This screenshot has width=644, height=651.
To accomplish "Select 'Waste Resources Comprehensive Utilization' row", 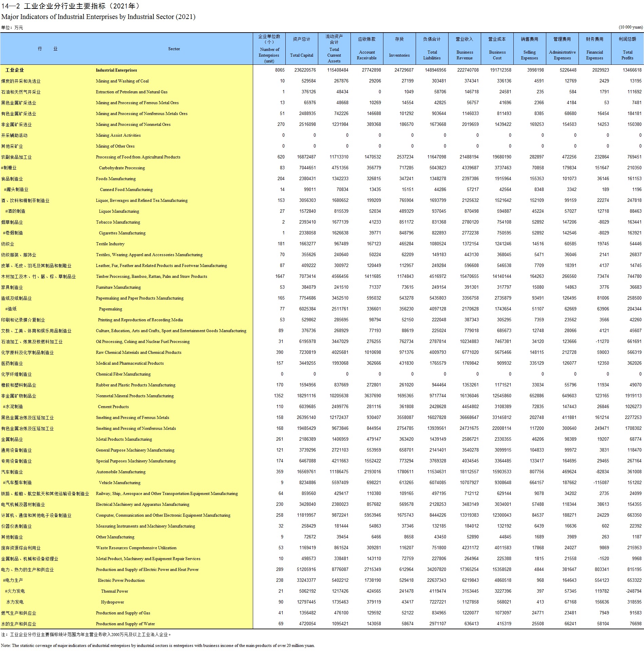I will pos(136,548).
